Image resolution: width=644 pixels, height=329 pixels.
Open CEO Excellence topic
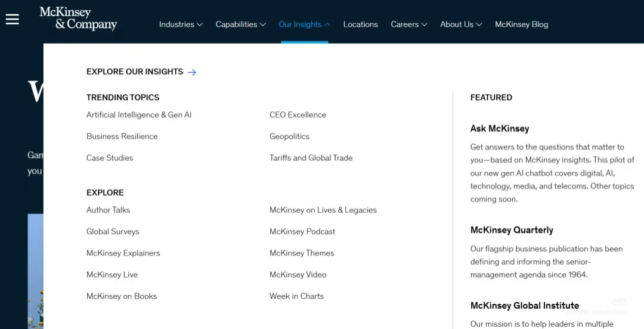tap(298, 114)
